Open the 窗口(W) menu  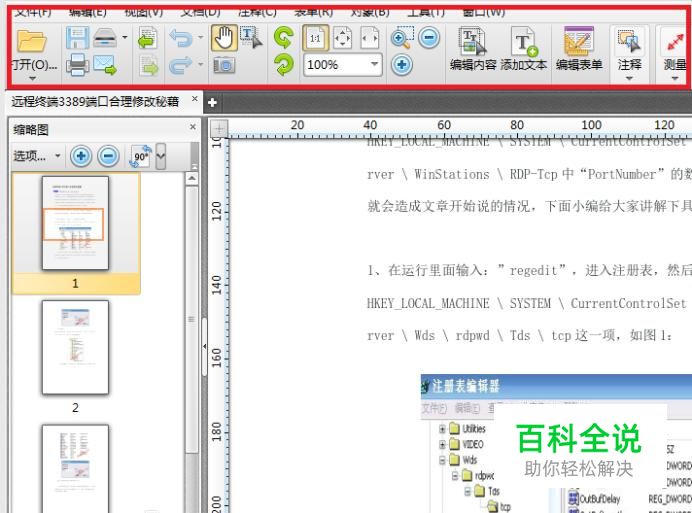[484, 12]
